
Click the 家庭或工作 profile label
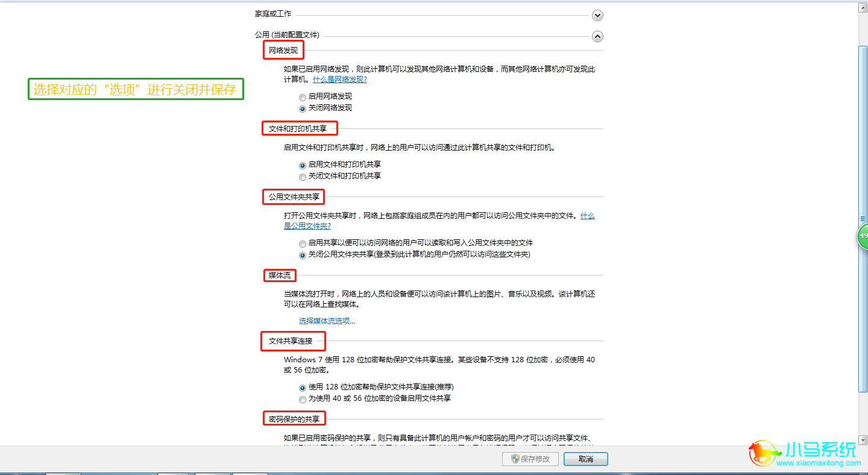point(273,13)
